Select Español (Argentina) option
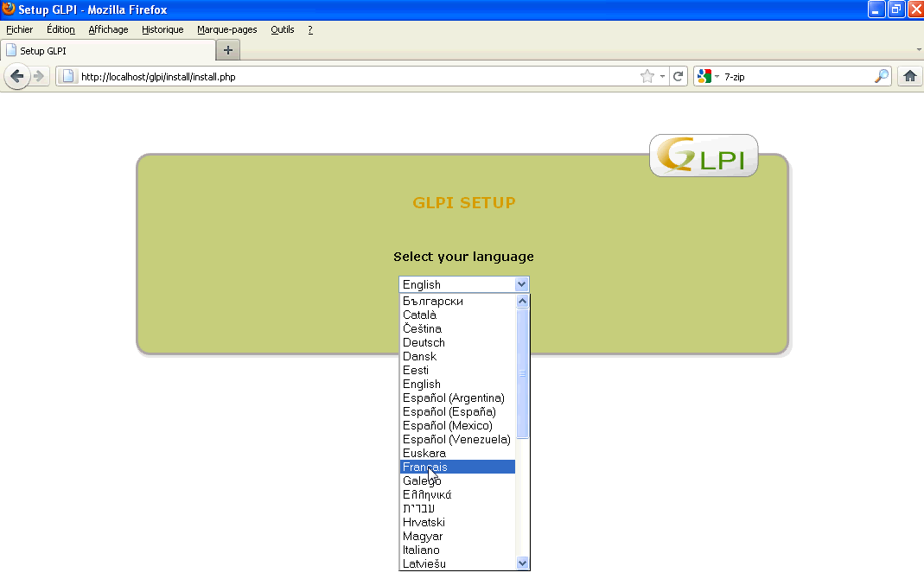 [457, 398]
